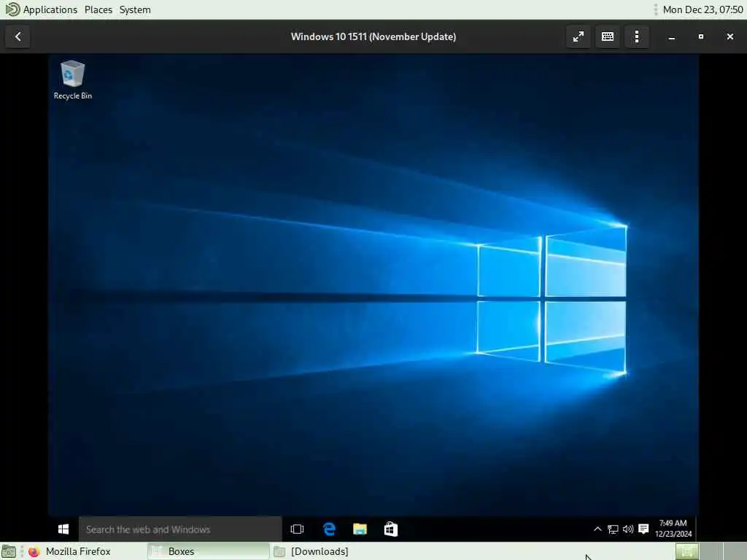Image resolution: width=747 pixels, height=560 pixels.
Task: Maximize the Boxes window
Action: point(701,36)
